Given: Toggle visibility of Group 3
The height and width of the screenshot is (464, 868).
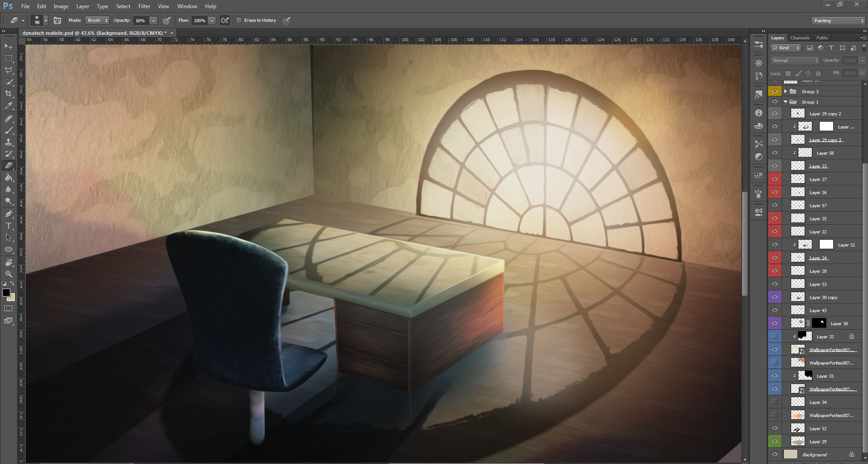Looking at the screenshot, I should click(775, 92).
